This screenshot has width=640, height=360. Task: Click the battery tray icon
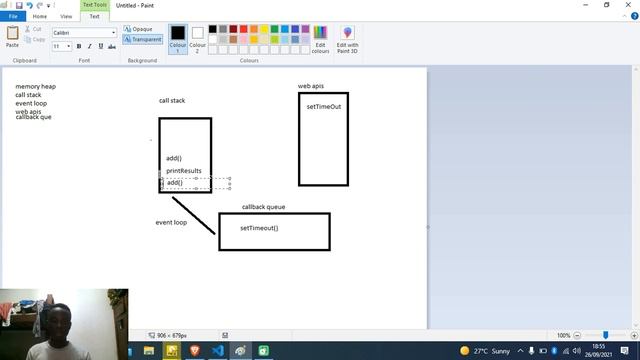pyautogui.click(x=543, y=351)
